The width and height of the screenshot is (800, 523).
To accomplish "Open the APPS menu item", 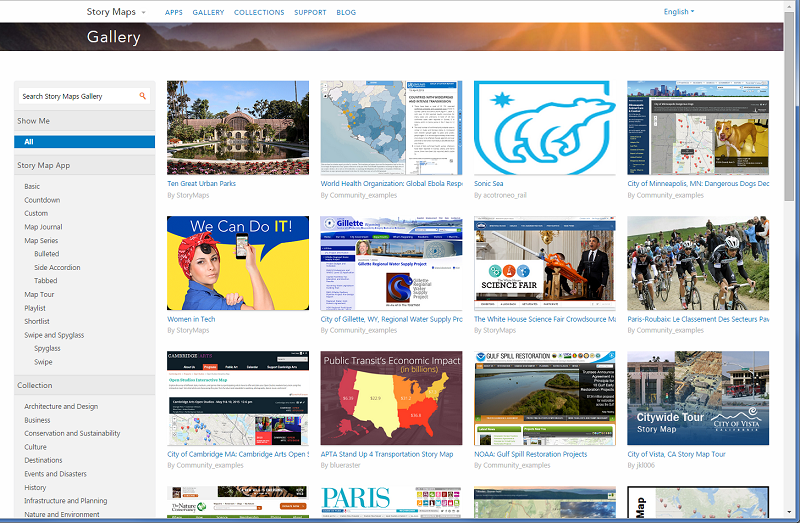I will point(173,12).
